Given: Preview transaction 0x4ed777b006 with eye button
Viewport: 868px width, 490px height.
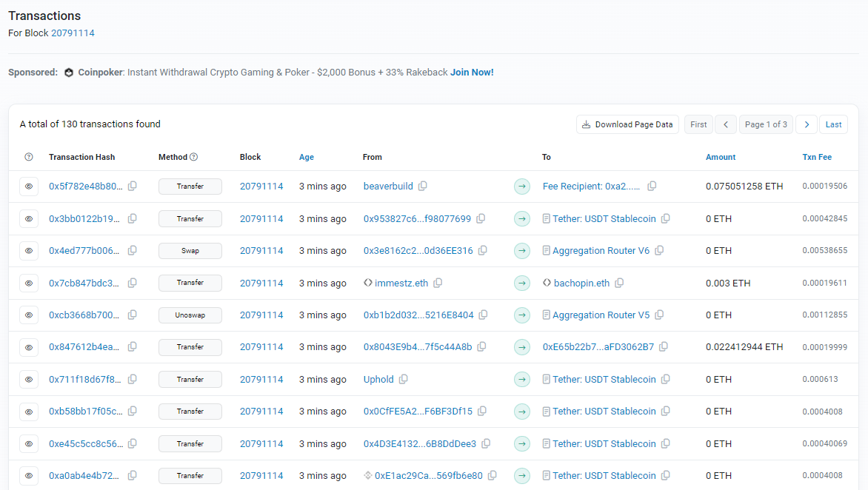Looking at the screenshot, I should [x=29, y=250].
